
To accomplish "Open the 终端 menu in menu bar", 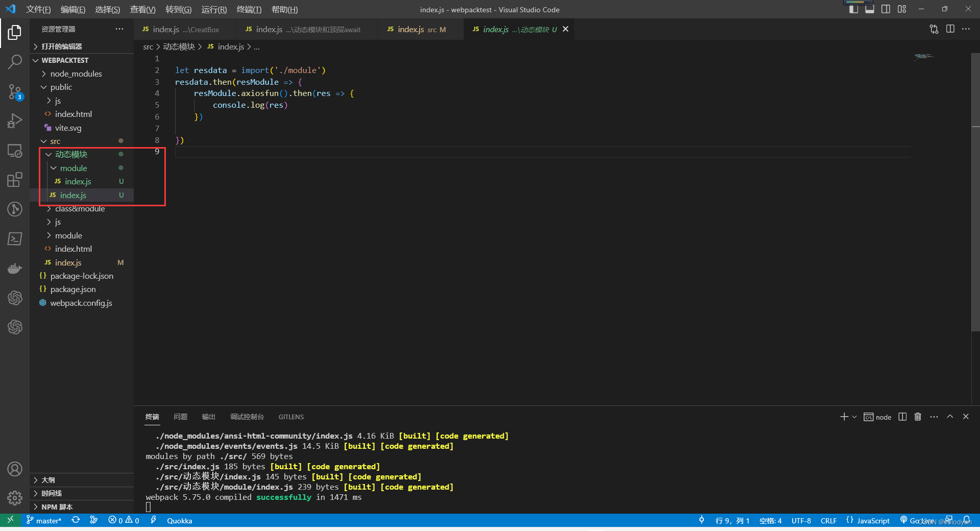I will 249,9.
